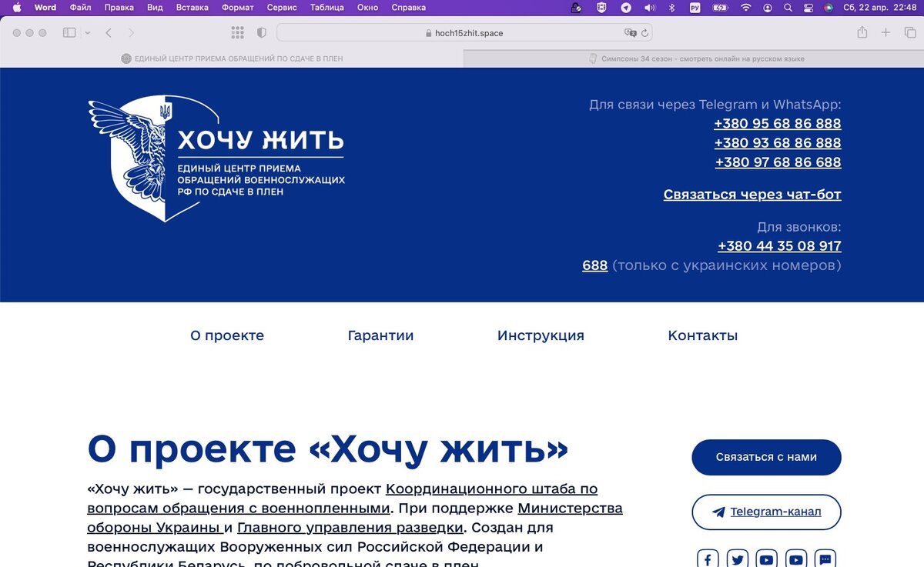Open the Wi-Fi status menu
The width and height of the screenshot is (924, 567).
pyautogui.click(x=745, y=8)
